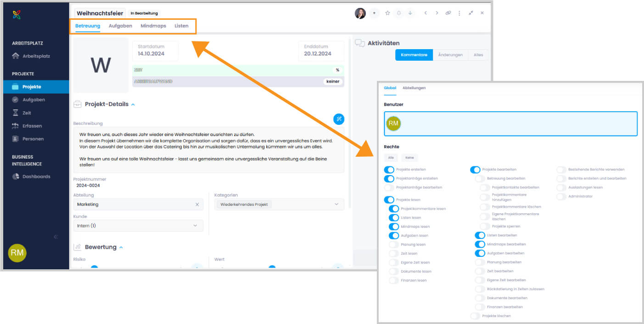Click the Benutzer field with RM avatar
This screenshot has height=324, width=644.
click(x=510, y=124)
